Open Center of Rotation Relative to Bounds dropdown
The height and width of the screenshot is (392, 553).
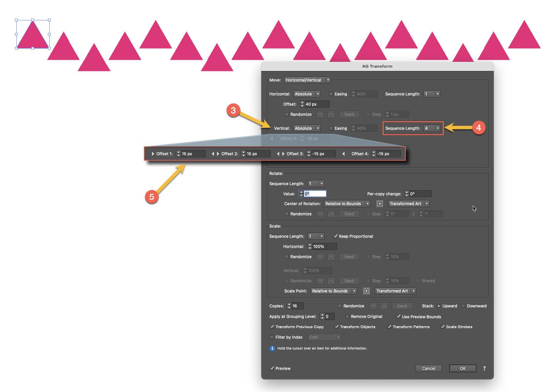coord(347,204)
